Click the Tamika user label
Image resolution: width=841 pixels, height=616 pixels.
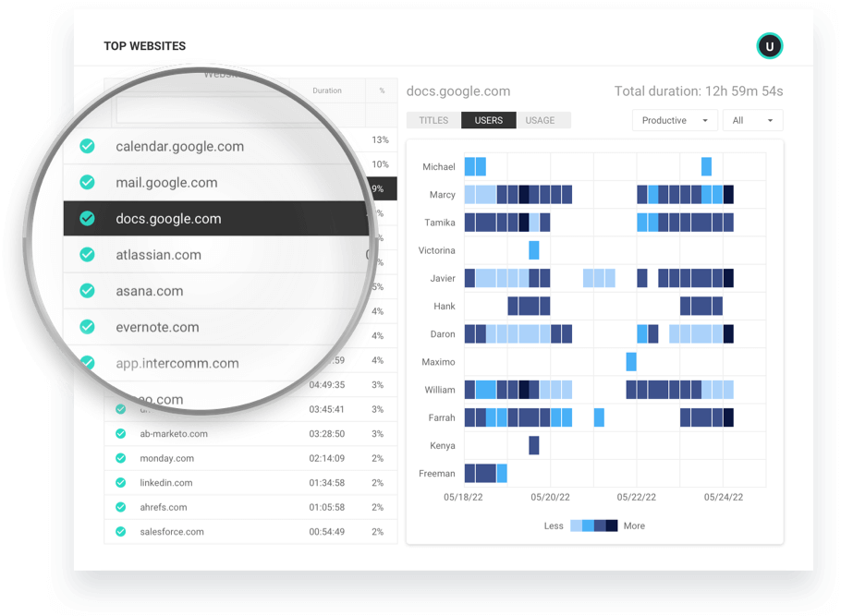(440, 223)
